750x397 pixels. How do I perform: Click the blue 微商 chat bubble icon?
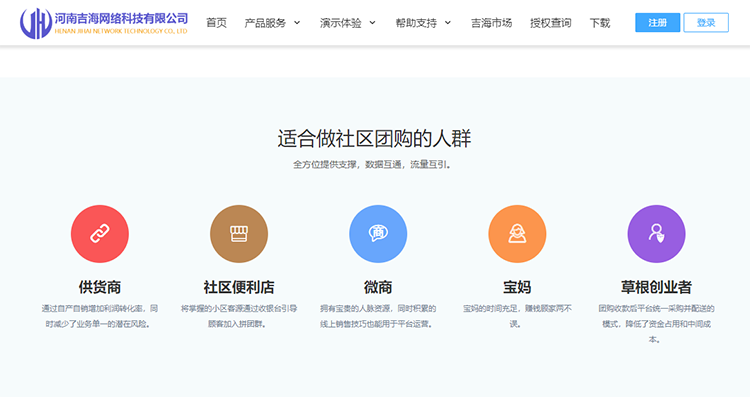point(378,234)
